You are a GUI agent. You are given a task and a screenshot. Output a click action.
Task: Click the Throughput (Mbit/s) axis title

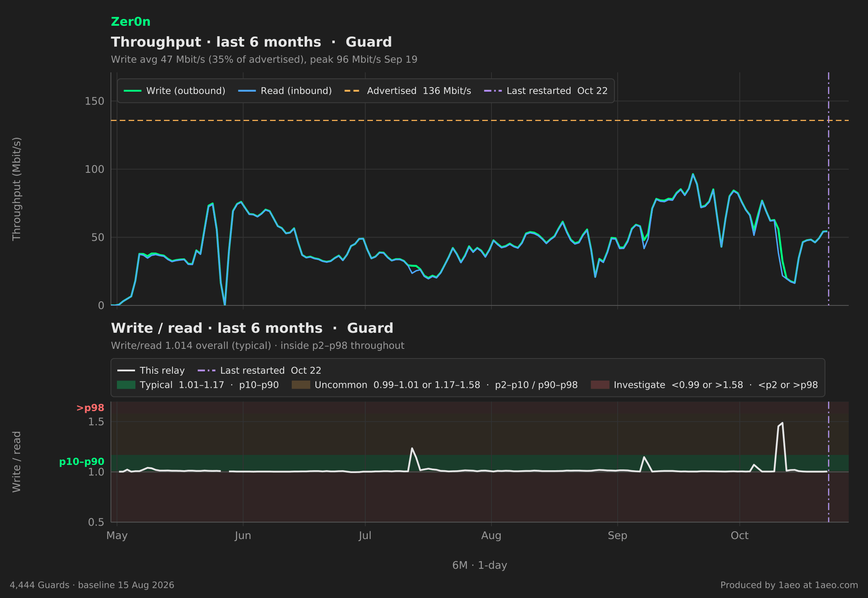point(16,189)
